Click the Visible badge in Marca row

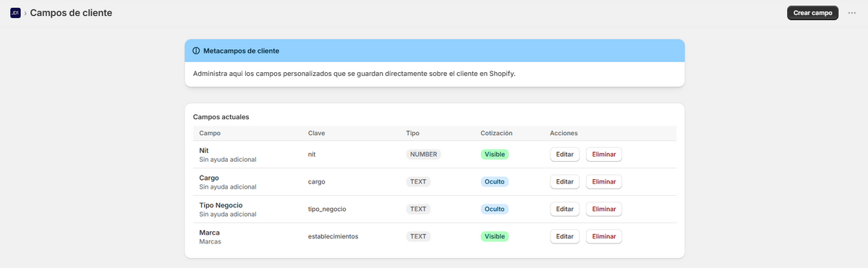point(495,237)
